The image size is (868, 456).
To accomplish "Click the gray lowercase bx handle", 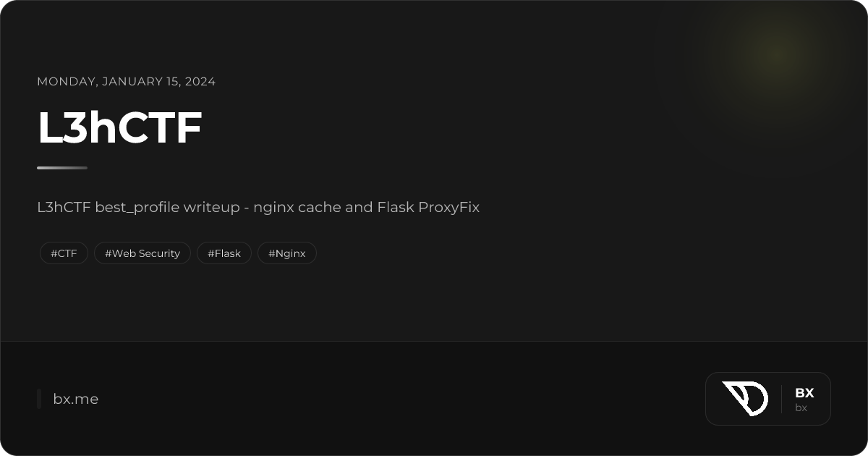I will [x=801, y=408].
